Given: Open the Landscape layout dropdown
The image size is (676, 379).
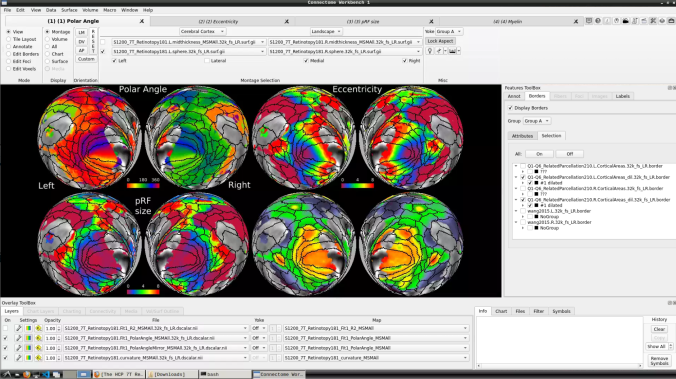Looking at the screenshot, I should pyautogui.click(x=326, y=31).
